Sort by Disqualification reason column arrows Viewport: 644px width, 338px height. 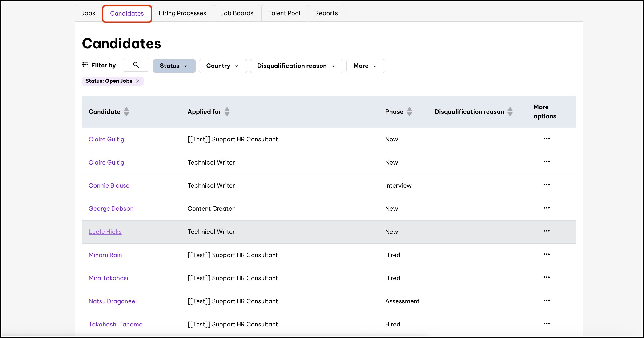point(510,112)
